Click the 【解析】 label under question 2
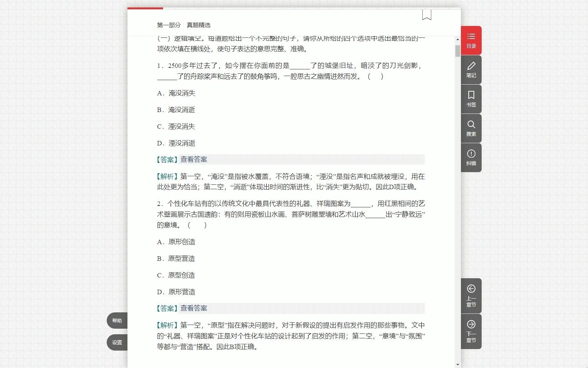The width and height of the screenshot is (588, 368). coord(167,325)
